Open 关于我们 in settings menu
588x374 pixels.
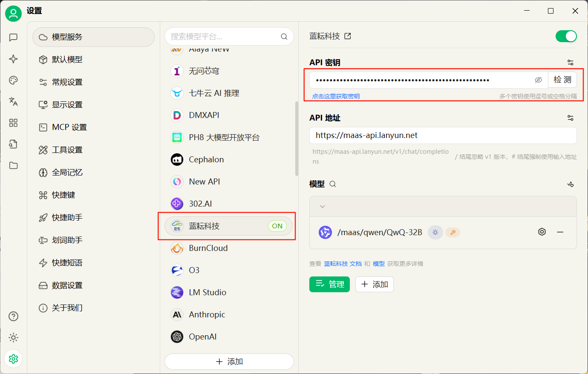[93, 308]
